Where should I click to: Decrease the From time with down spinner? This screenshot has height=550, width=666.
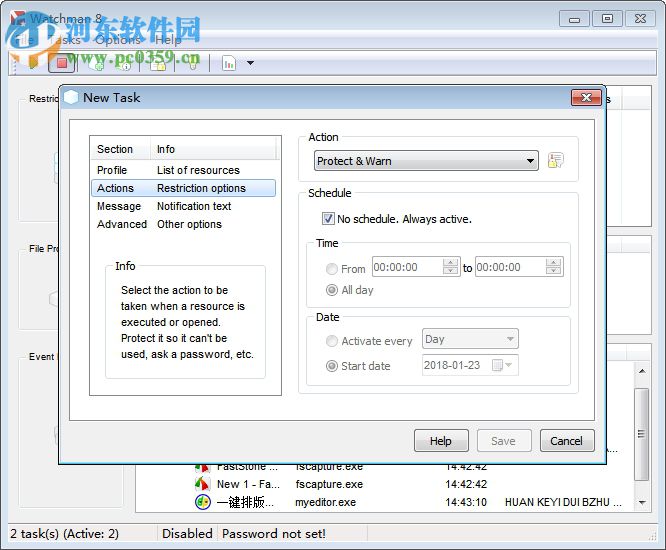450,271
